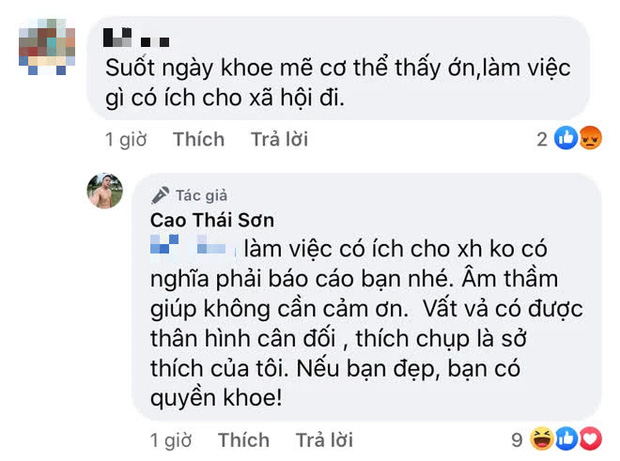This screenshot has width=620, height=461.
Task: Click the blurred commenter name above the first comment
Action: coord(137,42)
